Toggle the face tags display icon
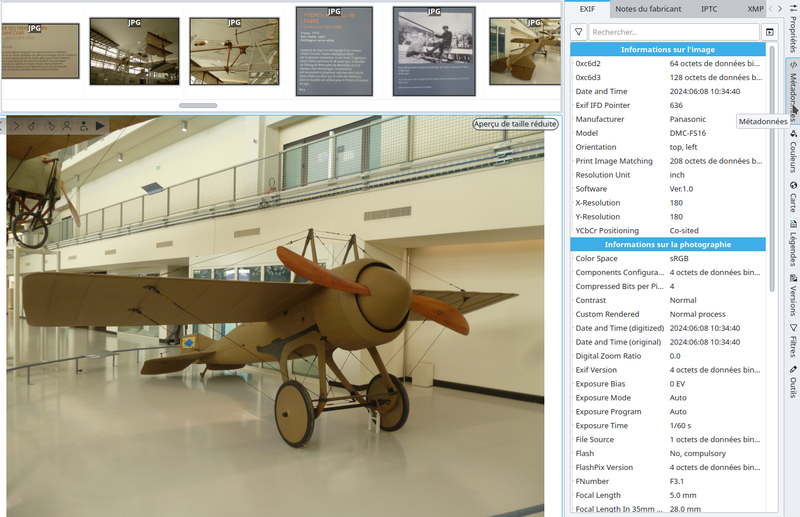This screenshot has height=517, width=800. pyautogui.click(x=67, y=125)
